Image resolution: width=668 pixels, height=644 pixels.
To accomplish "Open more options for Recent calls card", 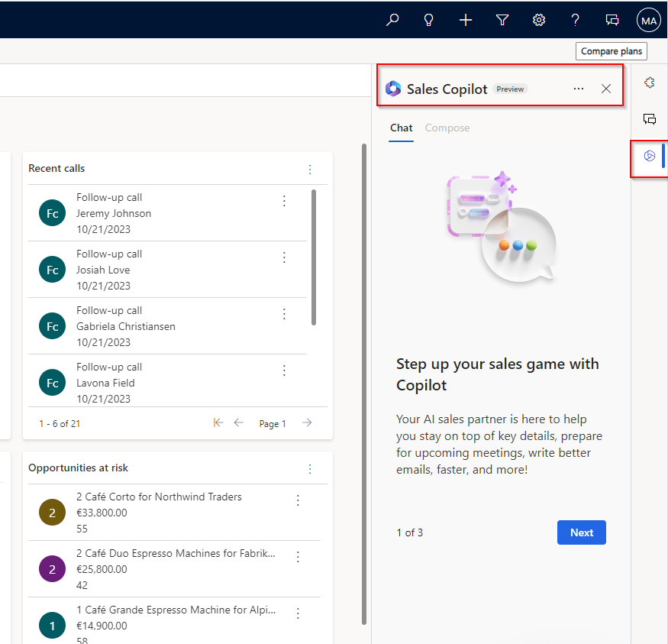I will 310,170.
